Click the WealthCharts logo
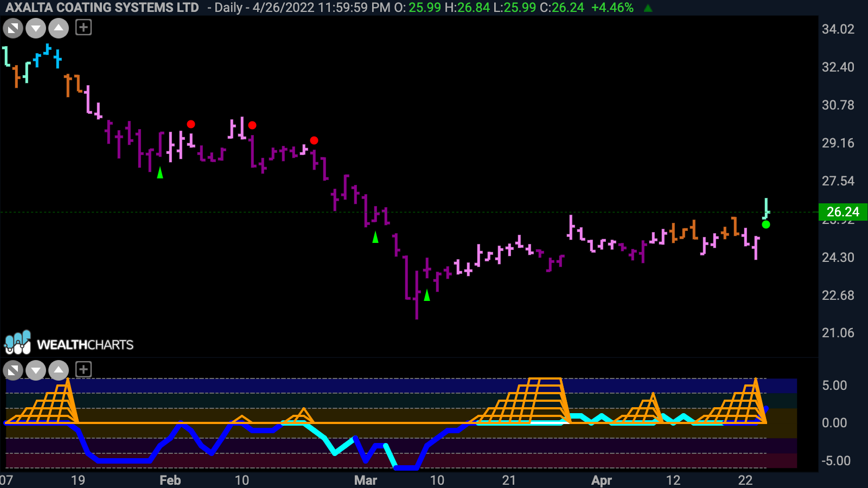 point(69,343)
